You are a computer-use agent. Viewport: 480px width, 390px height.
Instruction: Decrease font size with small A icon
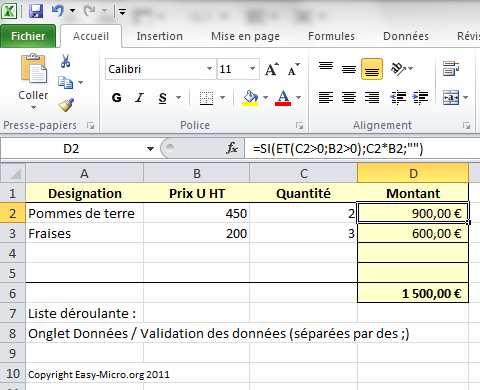click(x=293, y=69)
